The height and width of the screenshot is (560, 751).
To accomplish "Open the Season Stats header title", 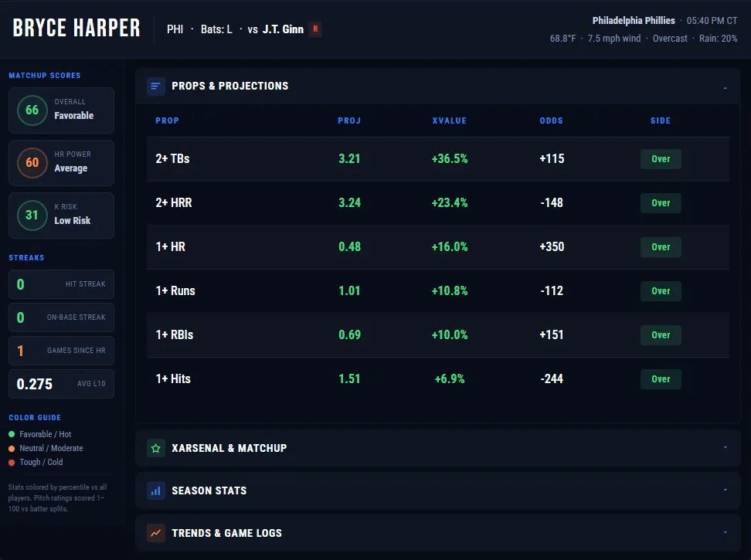I will click(x=209, y=490).
